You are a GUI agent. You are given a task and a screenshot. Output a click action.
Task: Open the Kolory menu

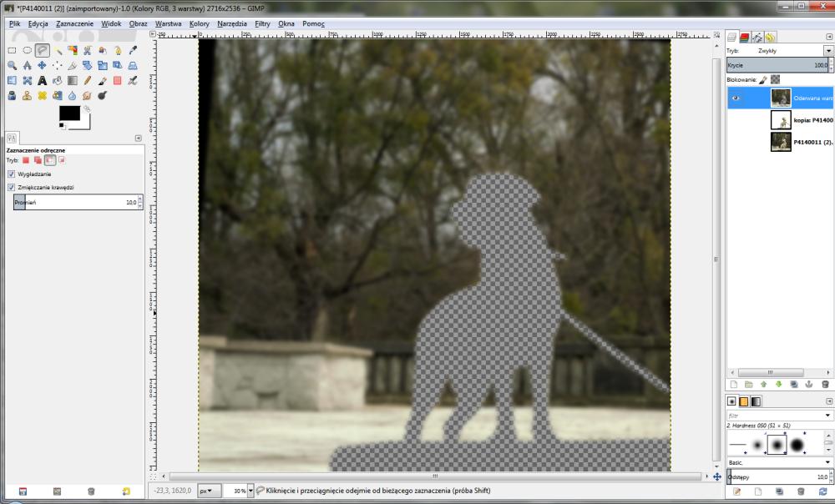pos(200,23)
